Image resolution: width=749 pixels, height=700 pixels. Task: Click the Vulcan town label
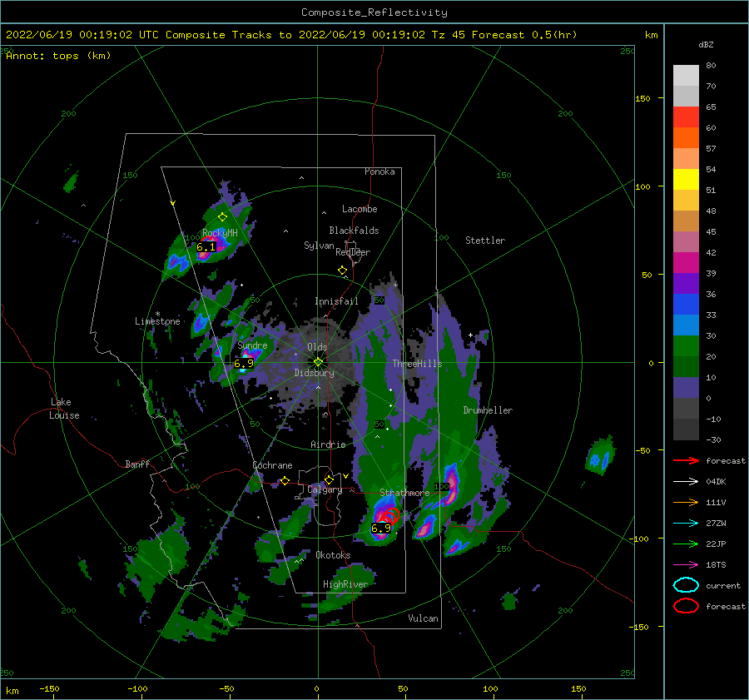point(423,618)
